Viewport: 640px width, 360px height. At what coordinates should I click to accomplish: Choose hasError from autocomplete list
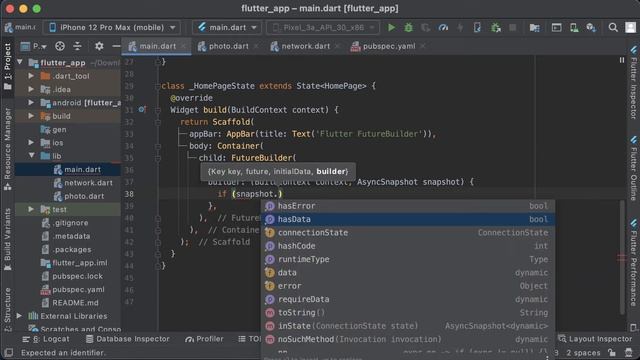[408, 206]
